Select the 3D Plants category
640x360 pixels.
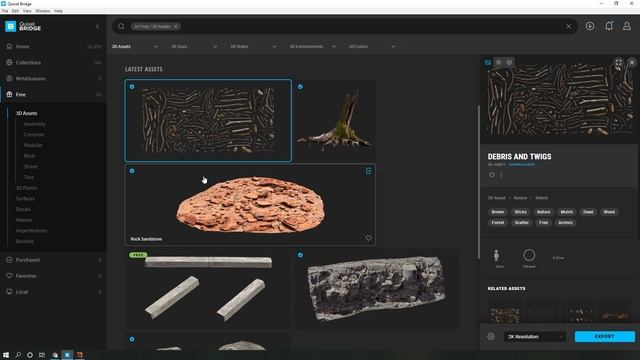(x=26, y=188)
